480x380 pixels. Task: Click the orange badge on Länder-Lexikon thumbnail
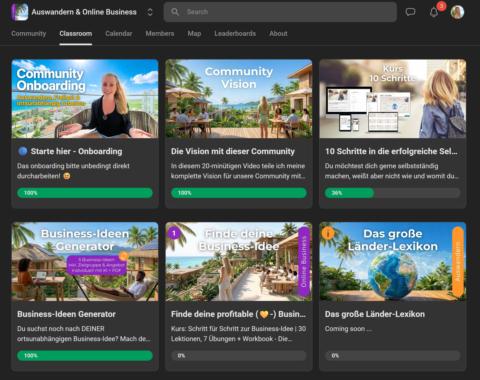click(x=328, y=233)
